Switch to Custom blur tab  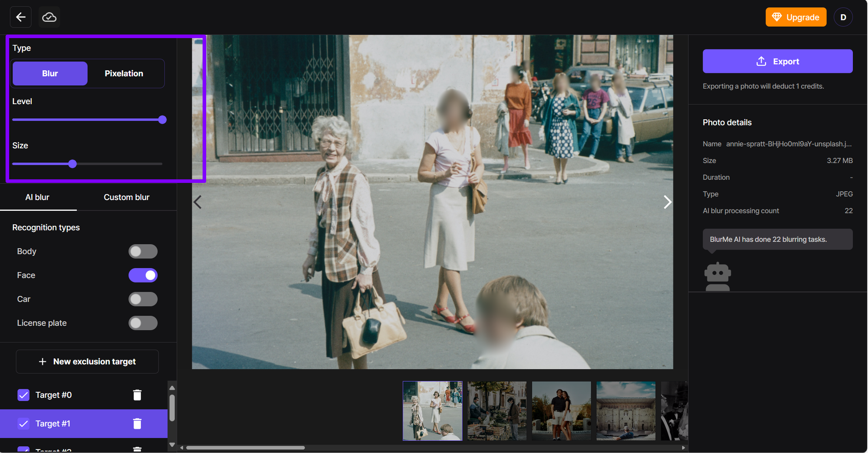pyautogui.click(x=126, y=197)
